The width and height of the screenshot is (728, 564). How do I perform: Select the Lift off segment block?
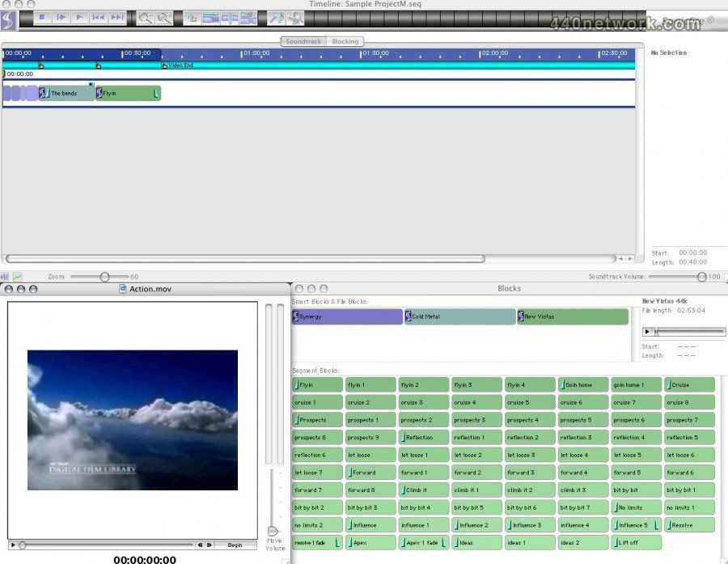636,543
